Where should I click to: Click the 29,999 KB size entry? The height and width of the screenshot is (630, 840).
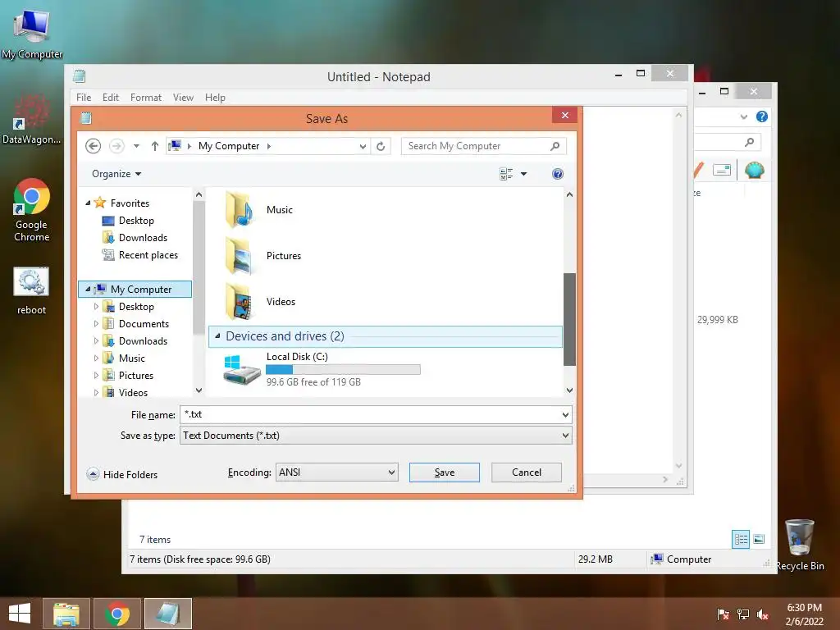coord(717,320)
